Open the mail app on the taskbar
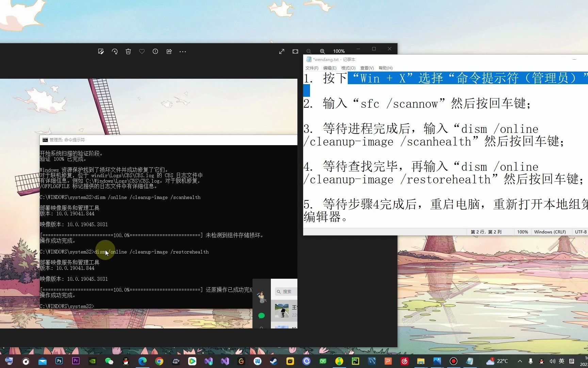 coord(43,361)
